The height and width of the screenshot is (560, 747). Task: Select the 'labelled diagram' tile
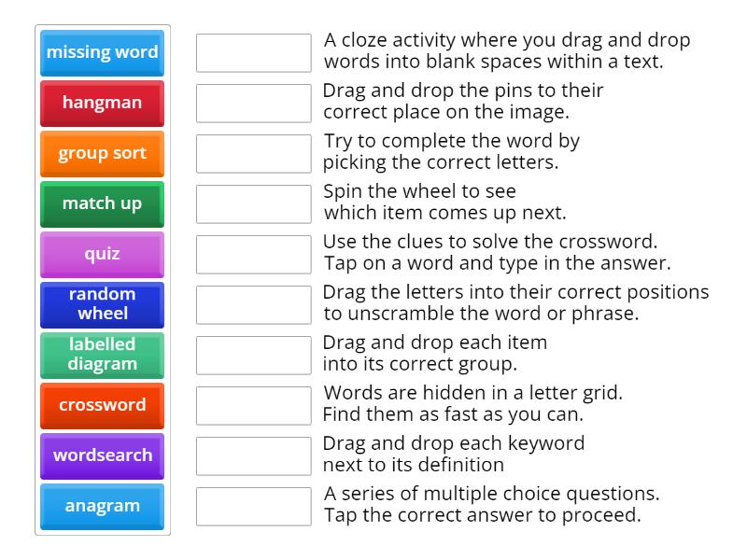102,356
